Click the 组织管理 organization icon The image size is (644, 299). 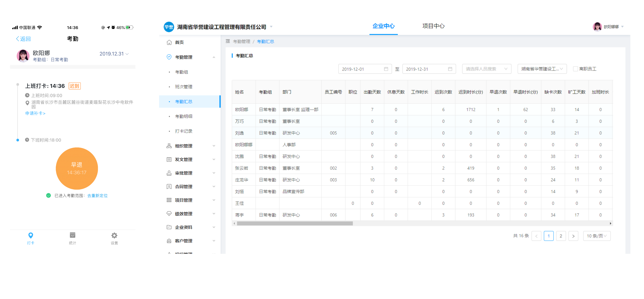click(169, 146)
